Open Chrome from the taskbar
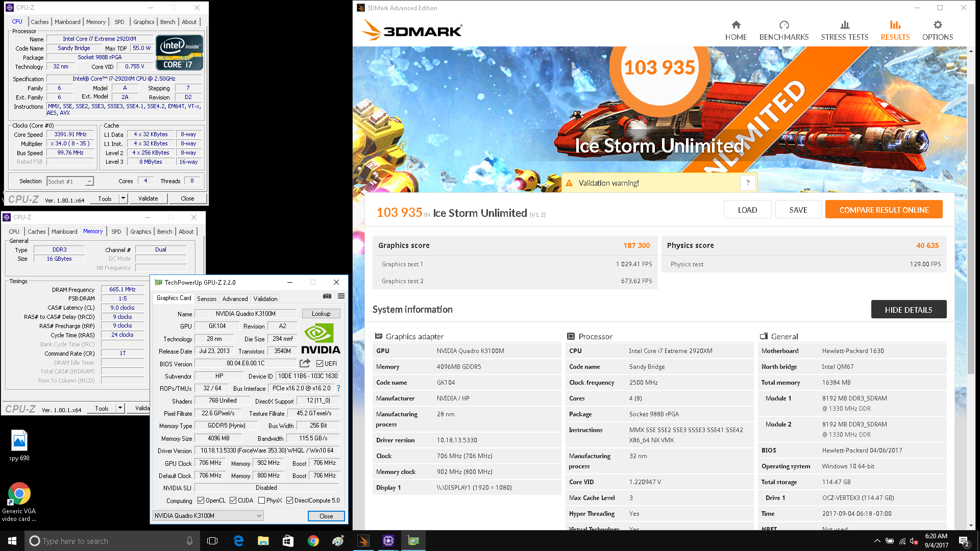The width and height of the screenshot is (980, 551). [313, 541]
